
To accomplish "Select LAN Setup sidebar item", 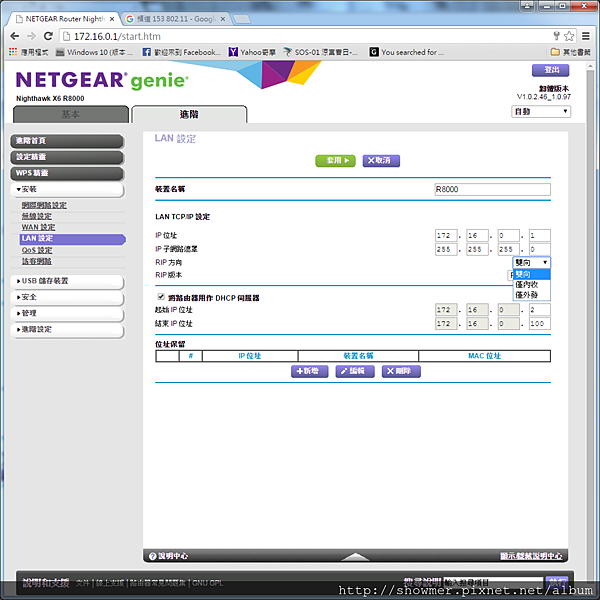I will tap(73, 239).
